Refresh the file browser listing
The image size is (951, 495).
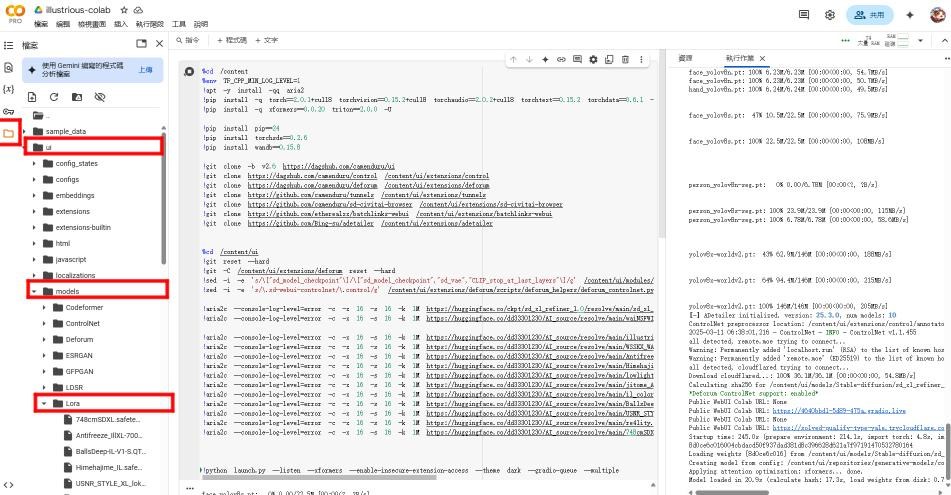tap(53, 97)
